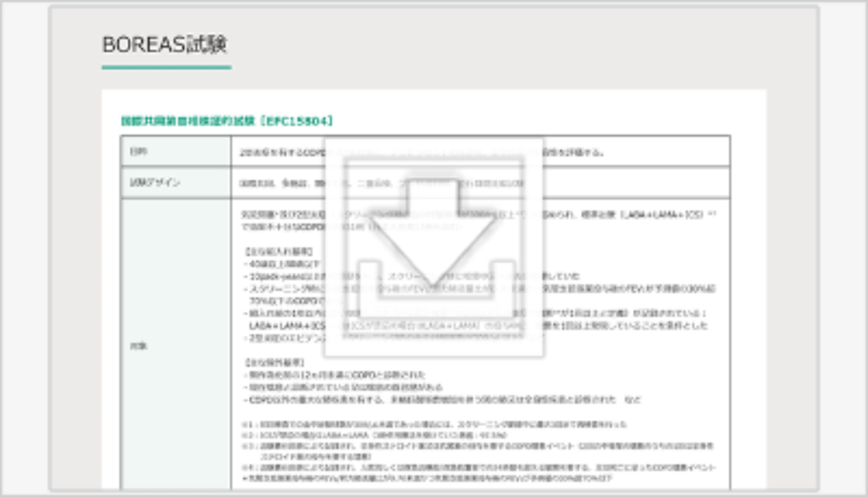Click the first footnote ※1 line
Screen dimensions: 868x497
[x=433, y=424]
